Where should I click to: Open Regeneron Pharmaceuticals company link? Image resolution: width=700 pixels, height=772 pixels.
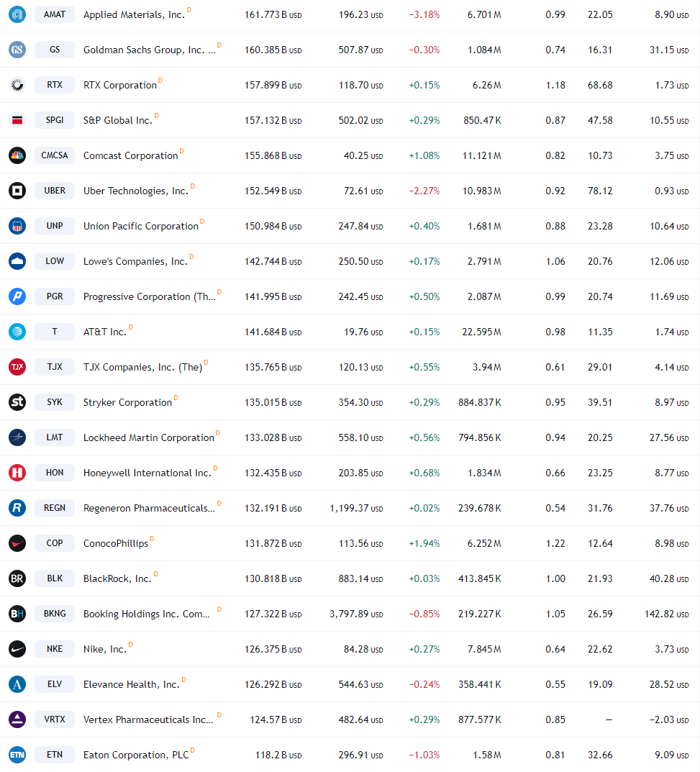(149, 508)
